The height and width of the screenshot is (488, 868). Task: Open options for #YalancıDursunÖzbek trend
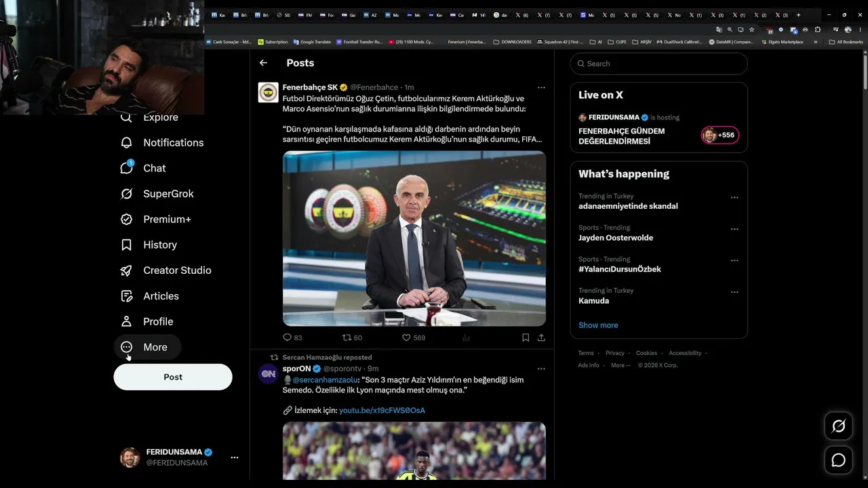tap(734, 261)
